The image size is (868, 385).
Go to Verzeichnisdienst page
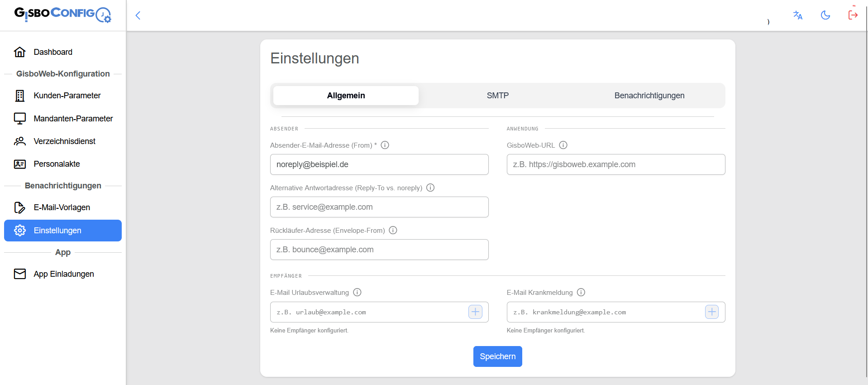tap(63, 141)
